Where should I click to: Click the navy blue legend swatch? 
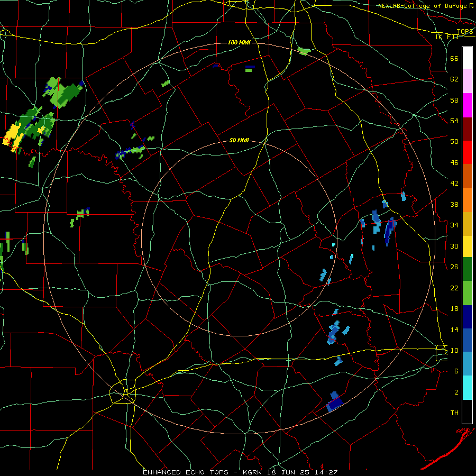tap(467, 317)
